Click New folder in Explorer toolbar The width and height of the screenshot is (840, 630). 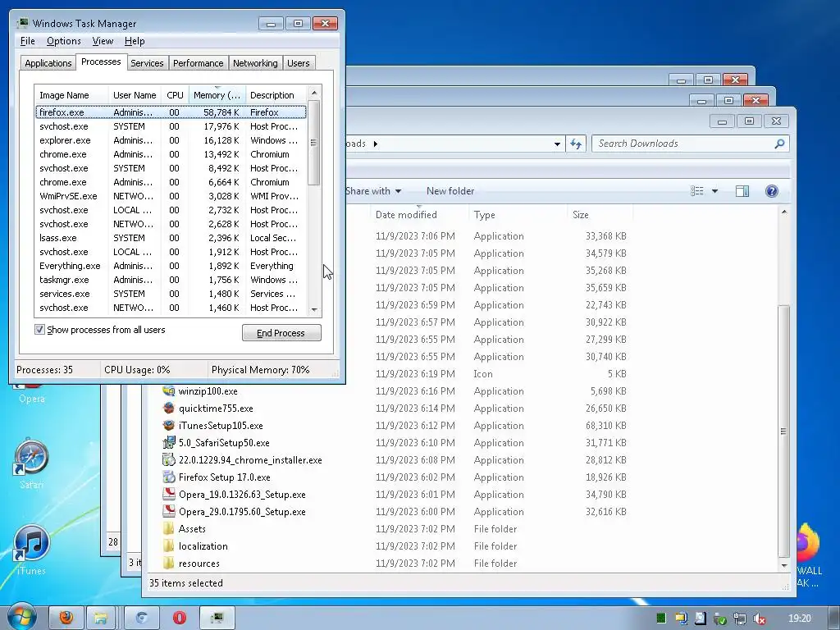coord(450,190)
